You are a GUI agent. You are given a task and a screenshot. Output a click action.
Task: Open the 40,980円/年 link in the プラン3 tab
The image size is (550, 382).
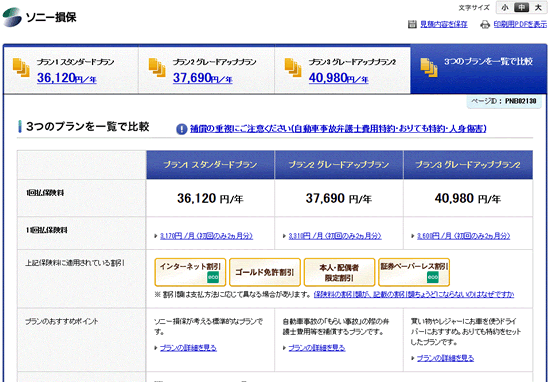coord(338,78)
